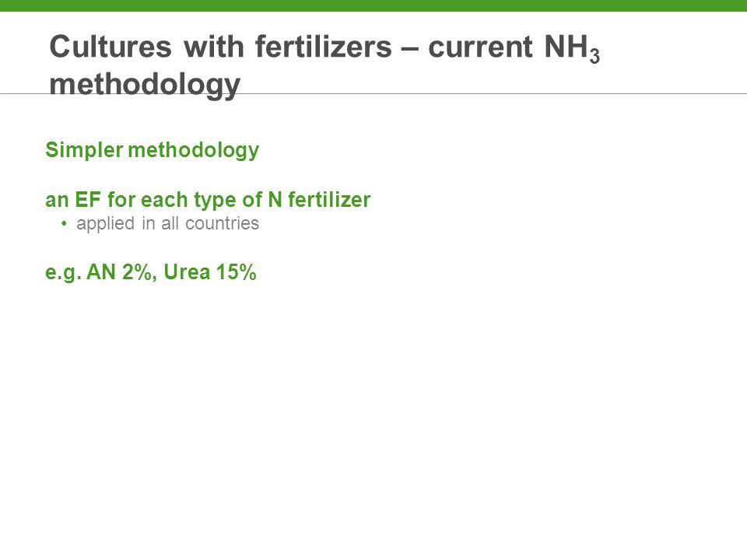Viewport: 747px width, 560px height.
Task: Click the word 'fertilizers' in the title
Action: (324, 47)
